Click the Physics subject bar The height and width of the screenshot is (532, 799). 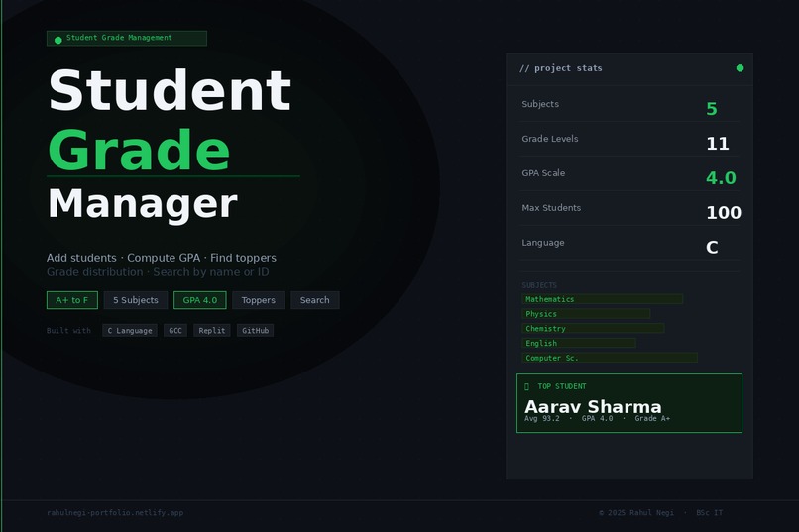pyautogui.click(x=586, y=314)
